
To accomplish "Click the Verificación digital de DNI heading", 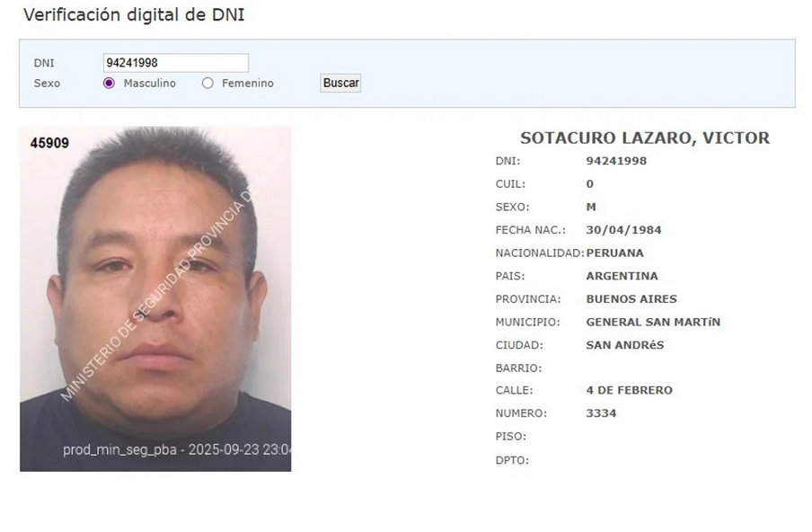I will click(134, 14).
